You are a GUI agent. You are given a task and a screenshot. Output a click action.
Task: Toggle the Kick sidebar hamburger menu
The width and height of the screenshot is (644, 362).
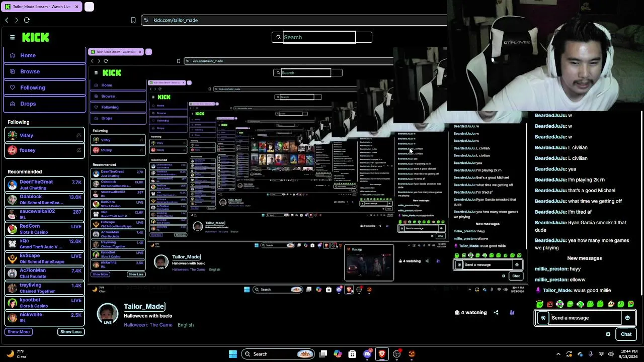(13, 37)
